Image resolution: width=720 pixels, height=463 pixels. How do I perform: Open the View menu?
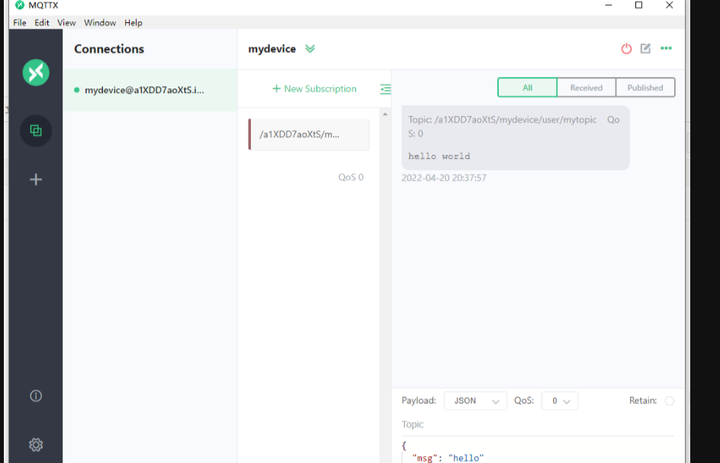pos(67,23)
